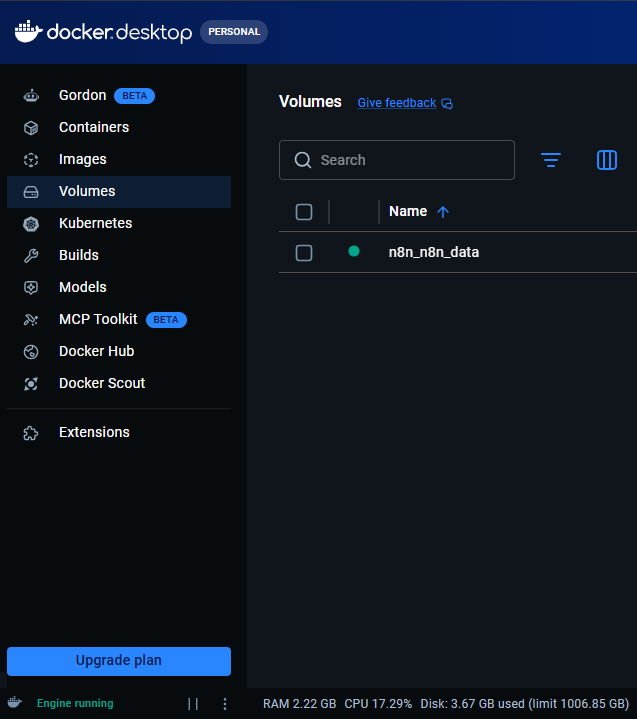Click the Name sort arrow
This screenshot has height=719, width=637.
click(443, 211)
